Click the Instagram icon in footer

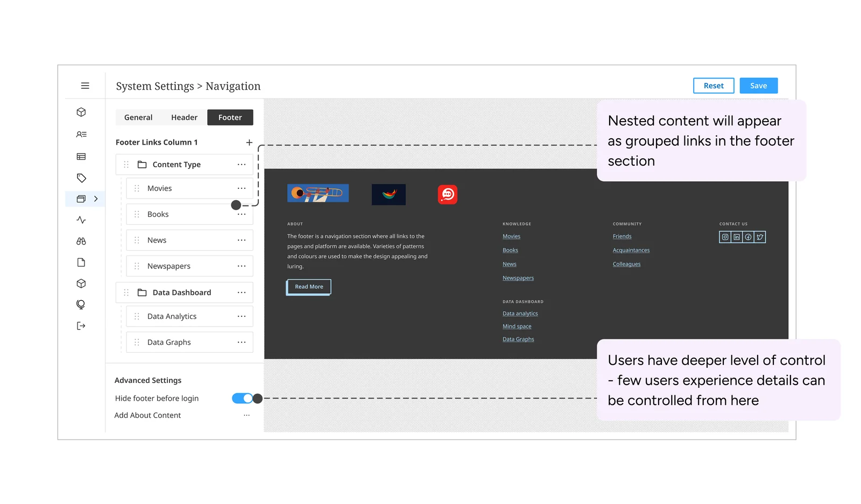[x=725, y=237]
